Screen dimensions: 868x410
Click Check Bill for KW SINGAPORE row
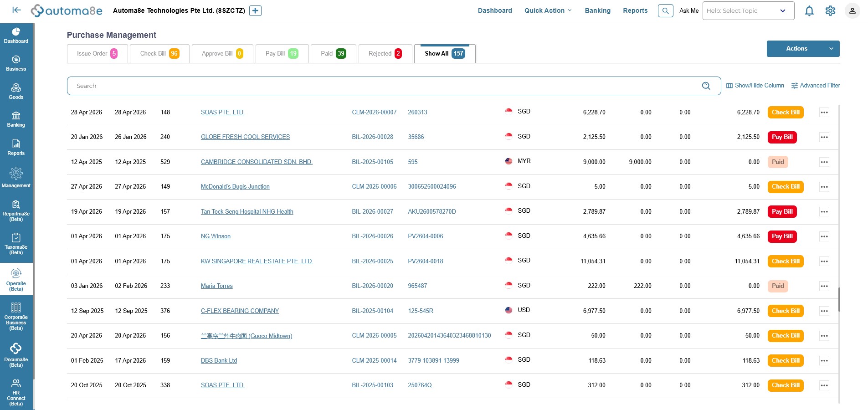786,261
